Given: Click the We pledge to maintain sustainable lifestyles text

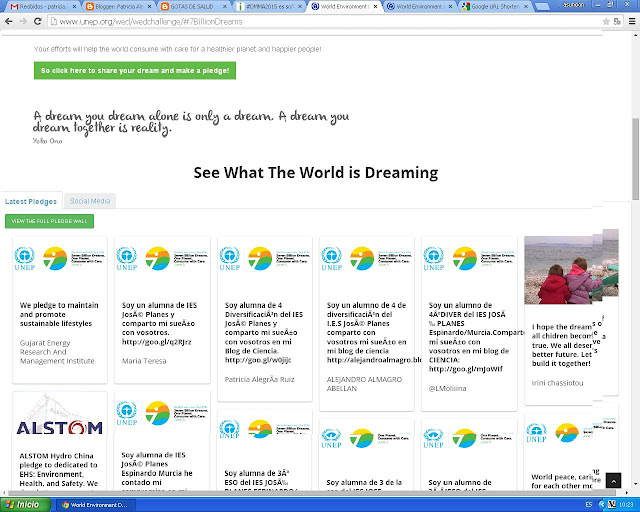Looking at the screenshot, I should point(59,314).
